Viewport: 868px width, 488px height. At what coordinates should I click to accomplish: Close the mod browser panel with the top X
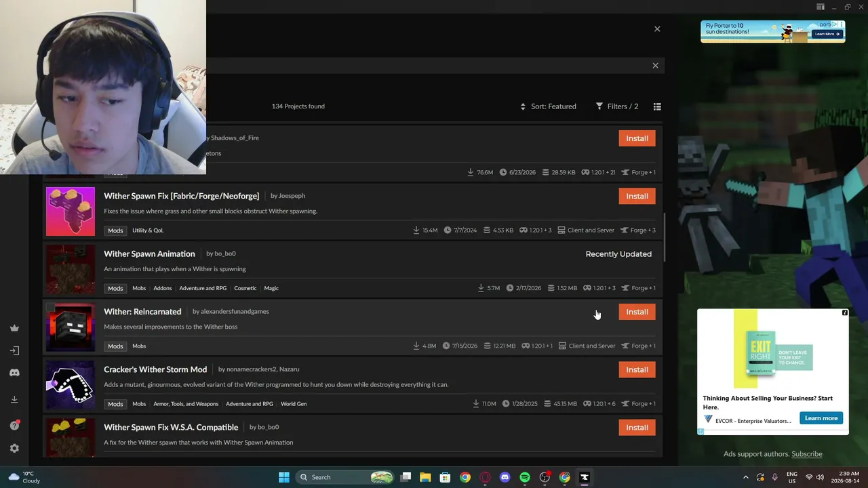click(x=657, y=29)
